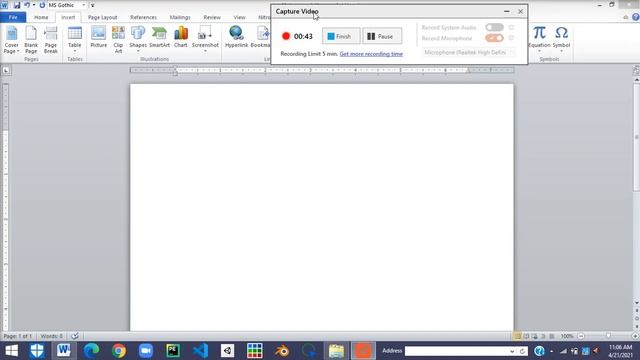640x360 pixels.
Task: Minimize the Capture Video window
Action: (x=507, y=11)
